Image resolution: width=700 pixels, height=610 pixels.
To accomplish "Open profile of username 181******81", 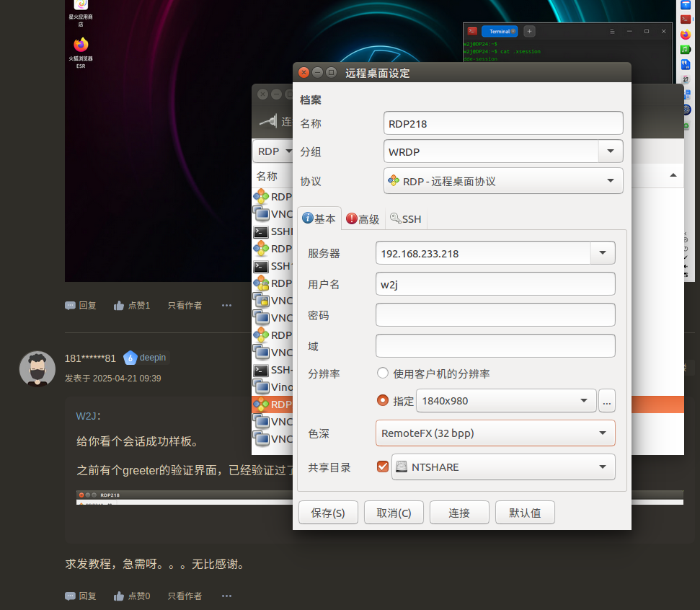I will coord(90,358).
